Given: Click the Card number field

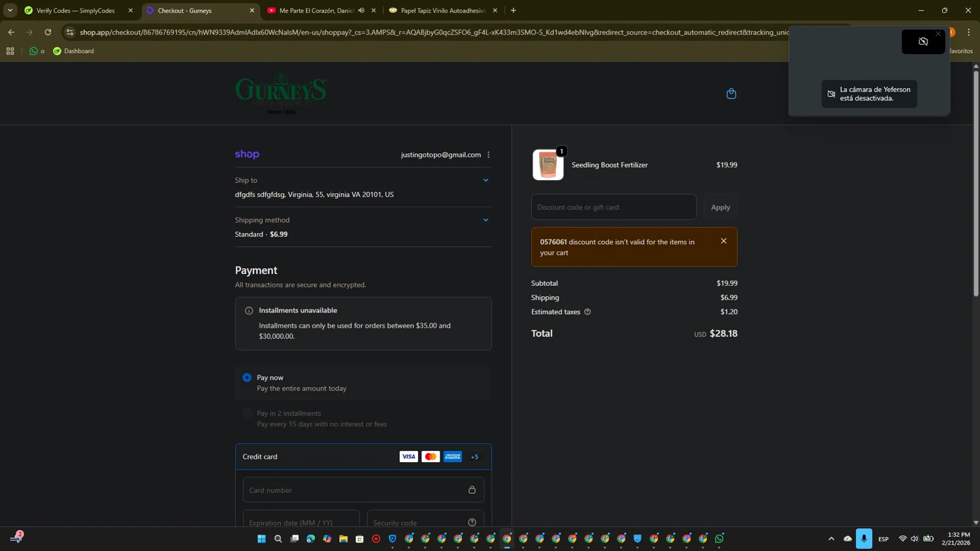Looking at the screenshot, I should pyautogui.click(x=363, y=490).
